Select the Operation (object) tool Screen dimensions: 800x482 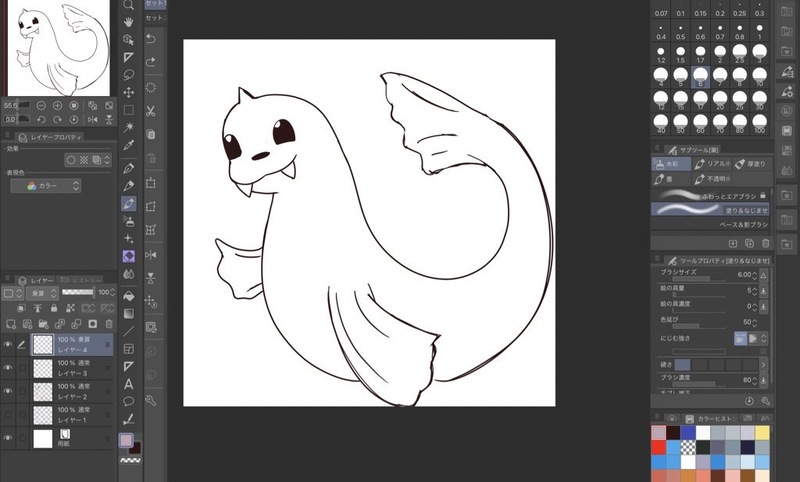129,40
